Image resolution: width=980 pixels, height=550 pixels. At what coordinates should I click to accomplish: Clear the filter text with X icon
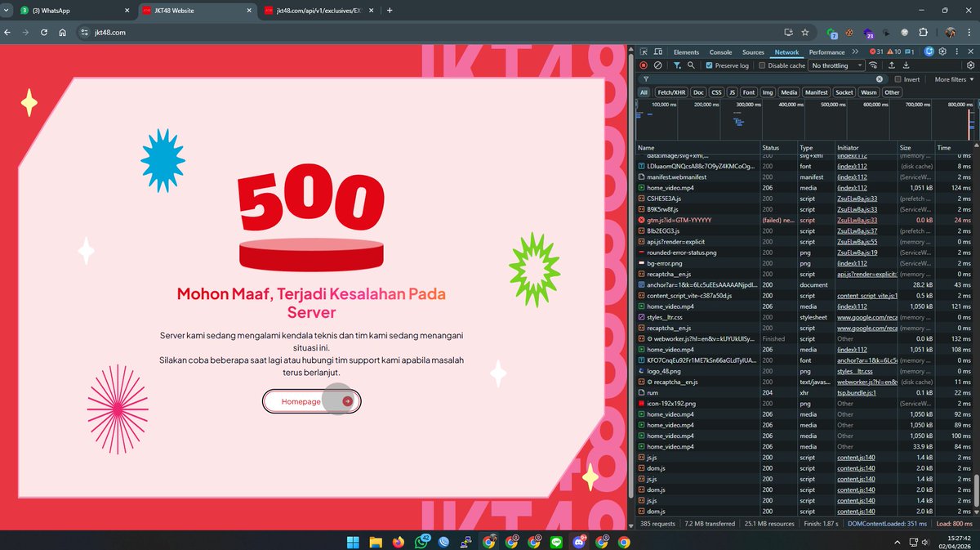coord(880,79)
